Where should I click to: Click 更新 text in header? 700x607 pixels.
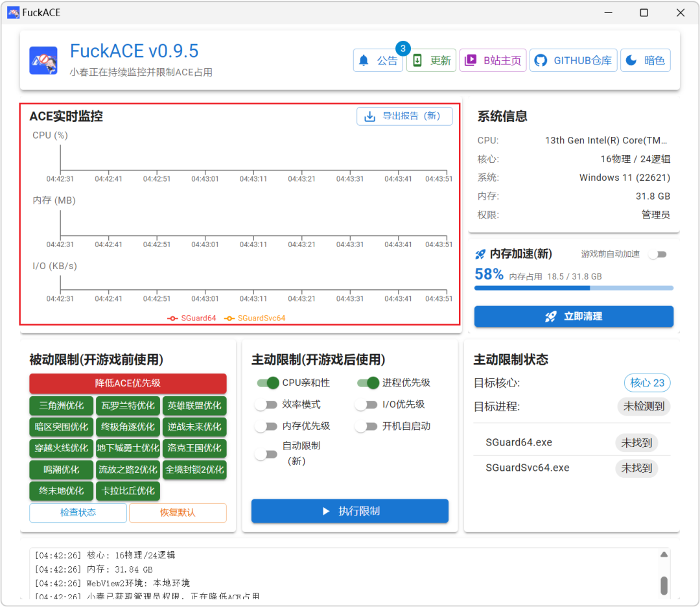[x=440, y=60]
